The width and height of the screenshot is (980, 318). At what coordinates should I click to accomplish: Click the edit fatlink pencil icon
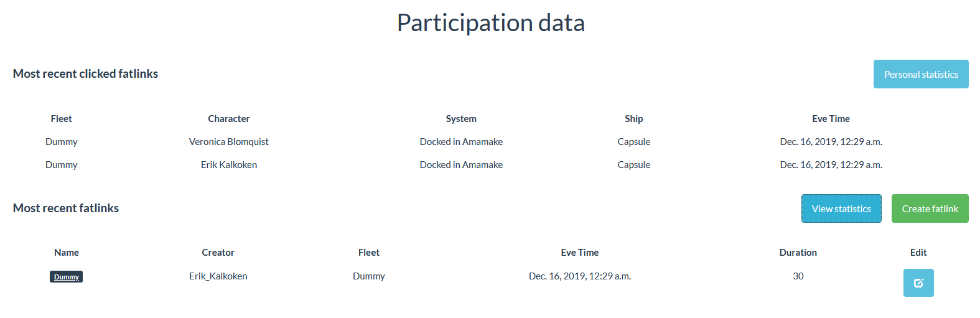918,283
